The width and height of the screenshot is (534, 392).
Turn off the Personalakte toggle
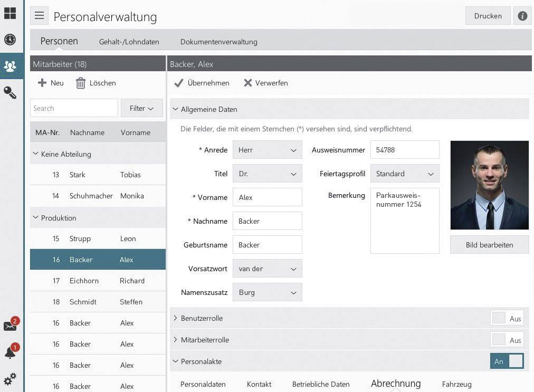pos(507,361)
